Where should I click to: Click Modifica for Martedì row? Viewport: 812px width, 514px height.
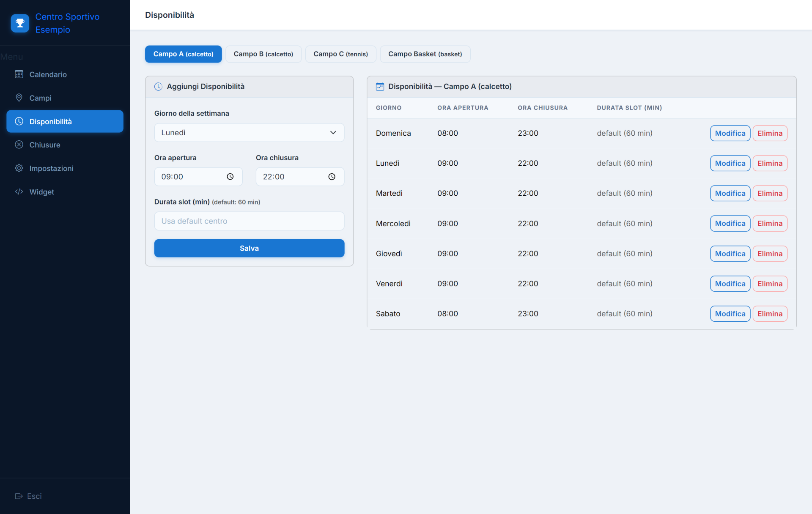click(730, 193)
